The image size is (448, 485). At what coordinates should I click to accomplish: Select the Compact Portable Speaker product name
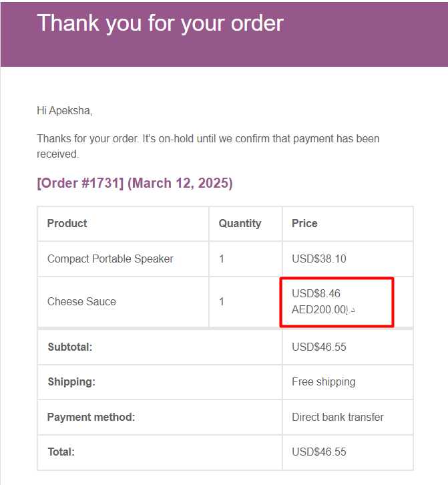[x=110, y=259]
